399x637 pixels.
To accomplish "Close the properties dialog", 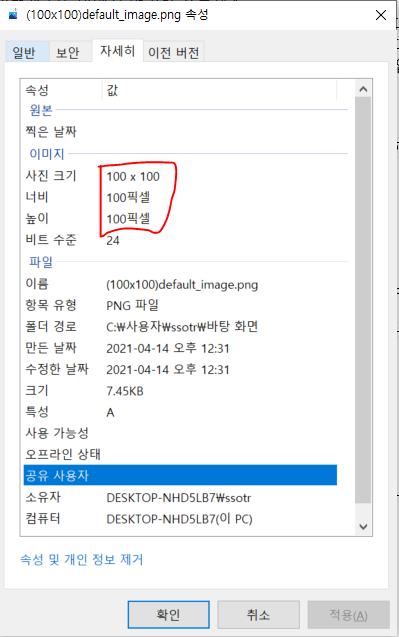I will pos(381,15).
